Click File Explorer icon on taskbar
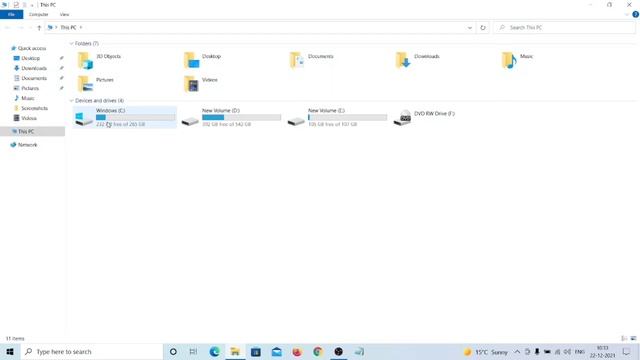The height and width of the screenshot is (360, 640). 235,351
